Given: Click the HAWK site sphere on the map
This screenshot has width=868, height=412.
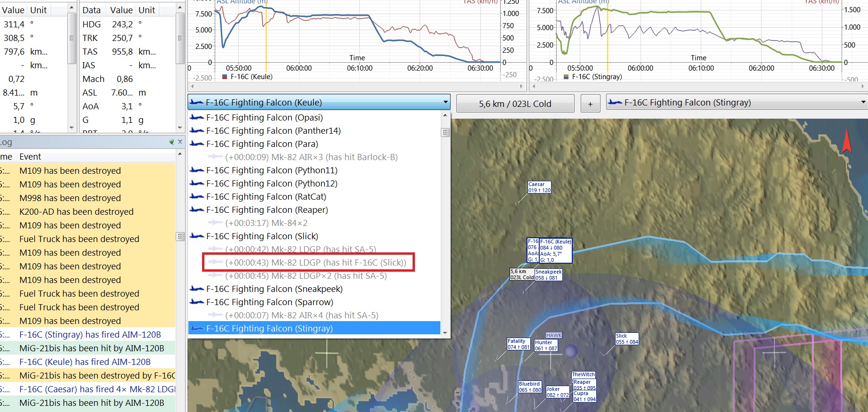Looking at the screenshot, I should tap(571, 351).
